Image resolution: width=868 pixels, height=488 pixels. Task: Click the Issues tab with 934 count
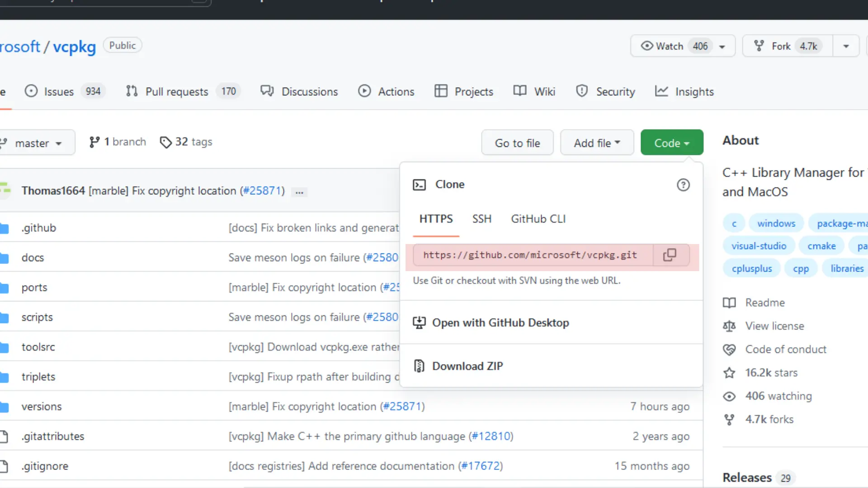click(62, 92)
